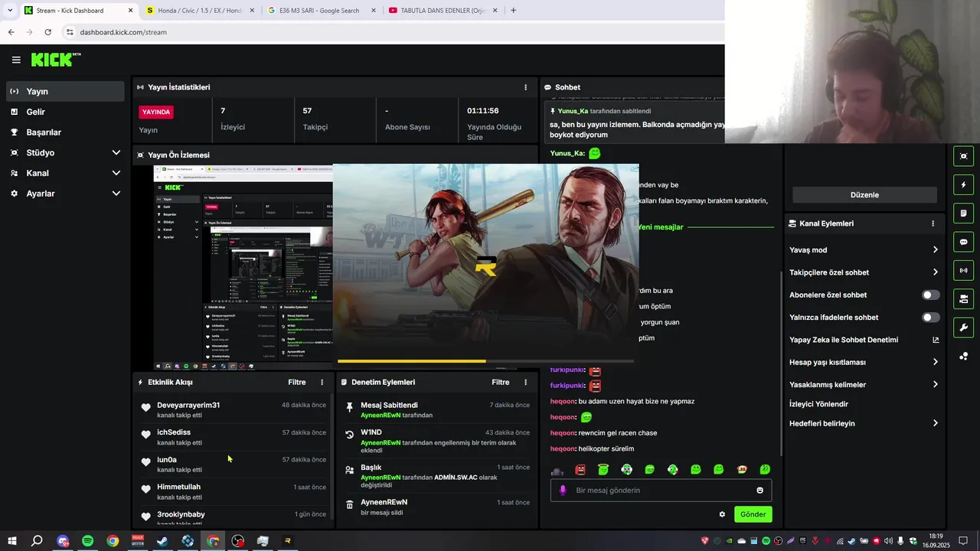The image size is (980, 551).
Task: Open Kanal Eylemleri three-dot menu
Action: pyautogui.click(x=933, y=223)
